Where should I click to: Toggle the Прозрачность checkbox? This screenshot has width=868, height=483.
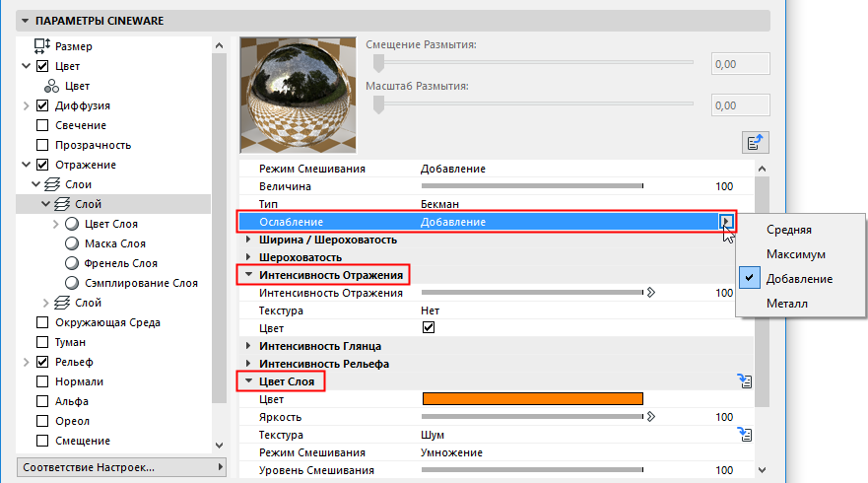click(x=42, y=145)
